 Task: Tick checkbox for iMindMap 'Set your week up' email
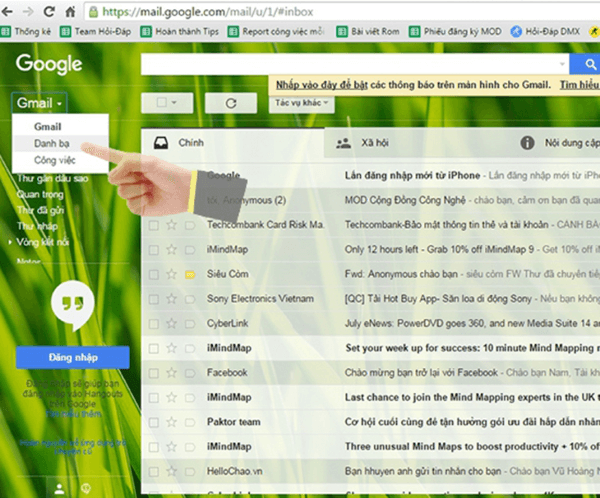154,348
